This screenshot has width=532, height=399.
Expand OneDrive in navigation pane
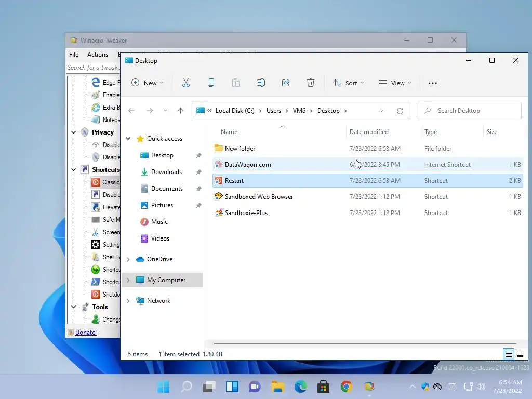click(128, 259)
